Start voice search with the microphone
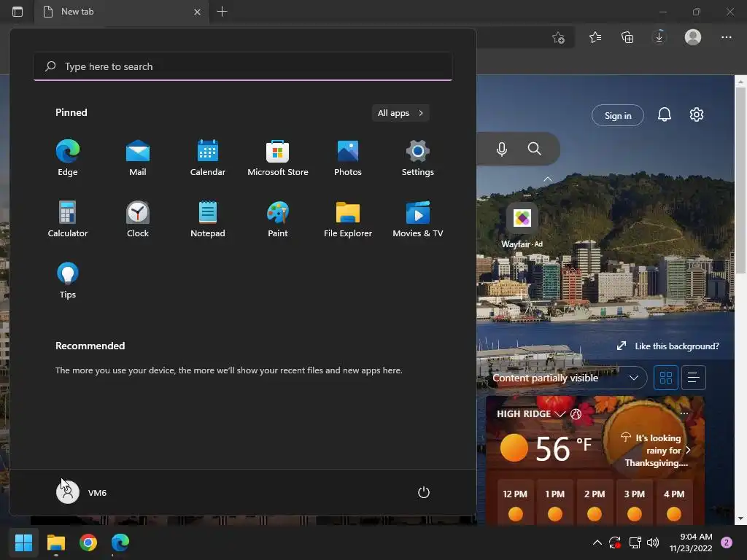 tap(502, 149)
